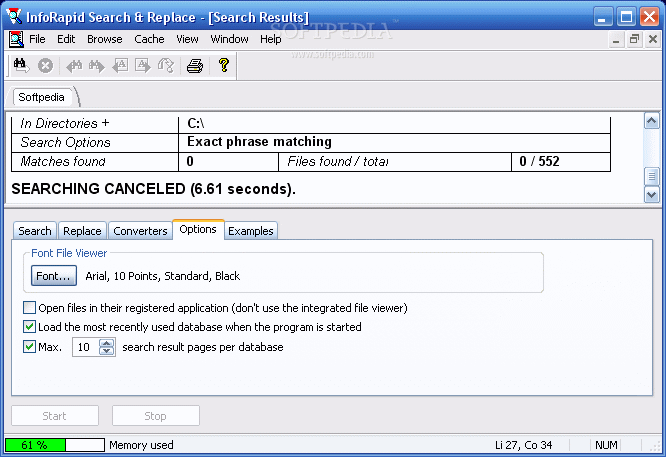Click the 'Matches found' table cell

pos(95,161)
